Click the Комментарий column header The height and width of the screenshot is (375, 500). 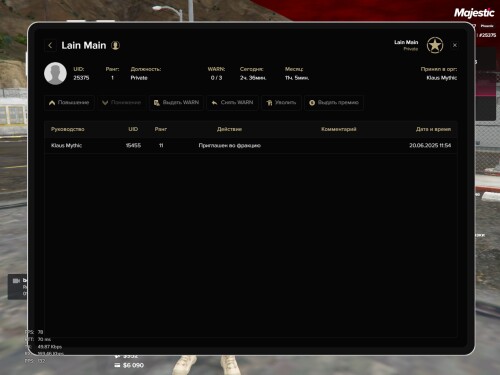tap(339, 129)
